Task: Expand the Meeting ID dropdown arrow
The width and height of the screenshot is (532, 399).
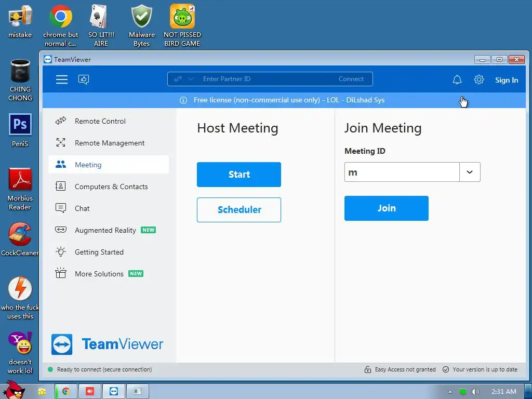Action: [470, 172]
